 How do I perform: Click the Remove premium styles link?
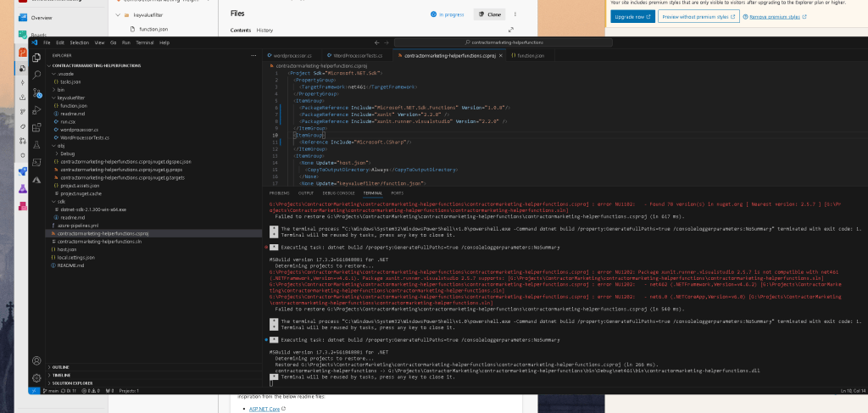pos(773,17)
